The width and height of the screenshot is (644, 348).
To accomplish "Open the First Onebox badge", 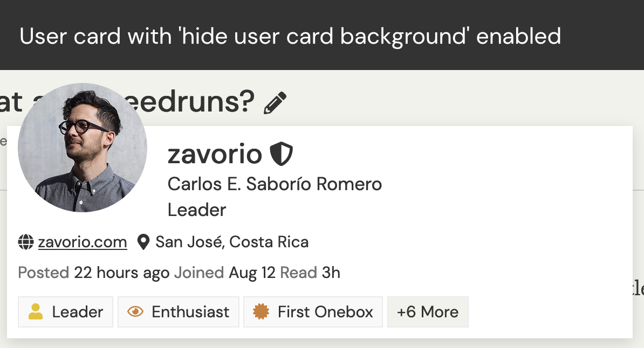I will point(313,312).
